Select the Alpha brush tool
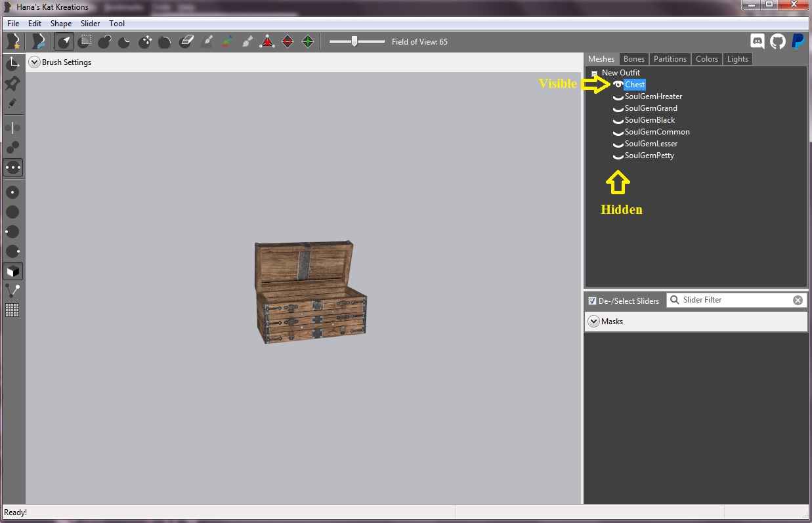 (247, 41)
